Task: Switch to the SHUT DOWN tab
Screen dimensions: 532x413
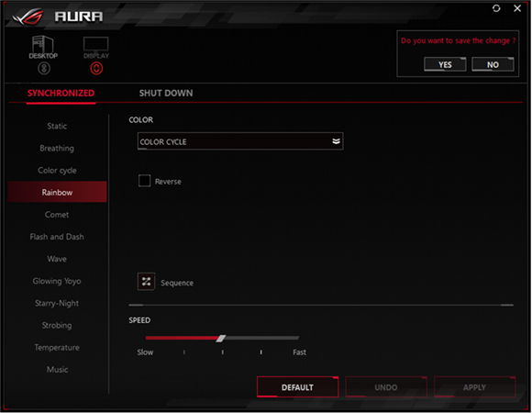Action: pyautogui.click(x=166, y=93)
